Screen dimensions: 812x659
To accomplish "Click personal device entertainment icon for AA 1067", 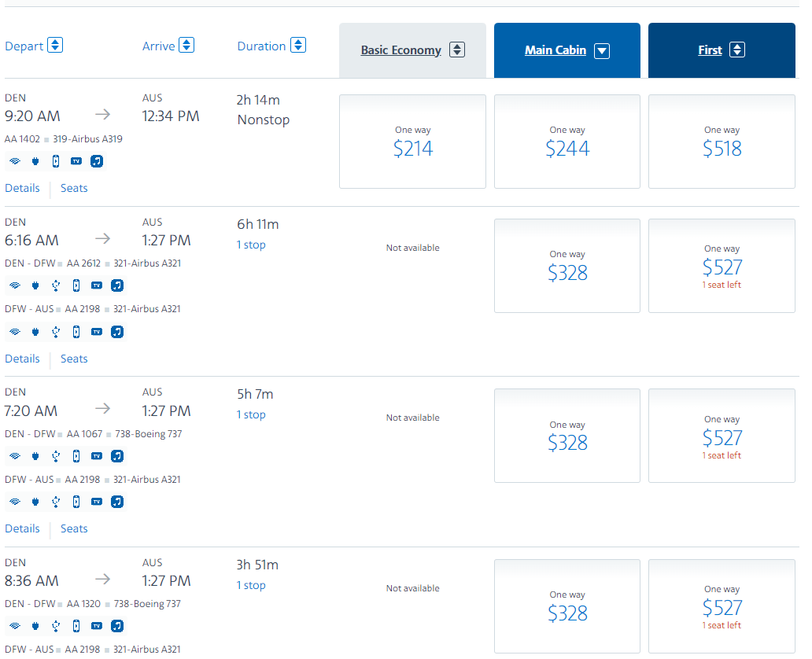I will pyautogui.click(x=76, y=456).
